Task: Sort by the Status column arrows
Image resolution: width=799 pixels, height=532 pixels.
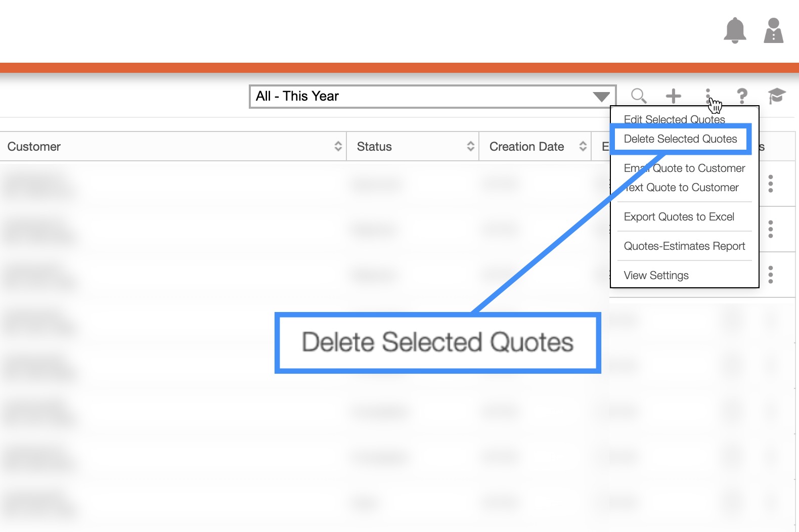Action: click(x=470, y=147)
